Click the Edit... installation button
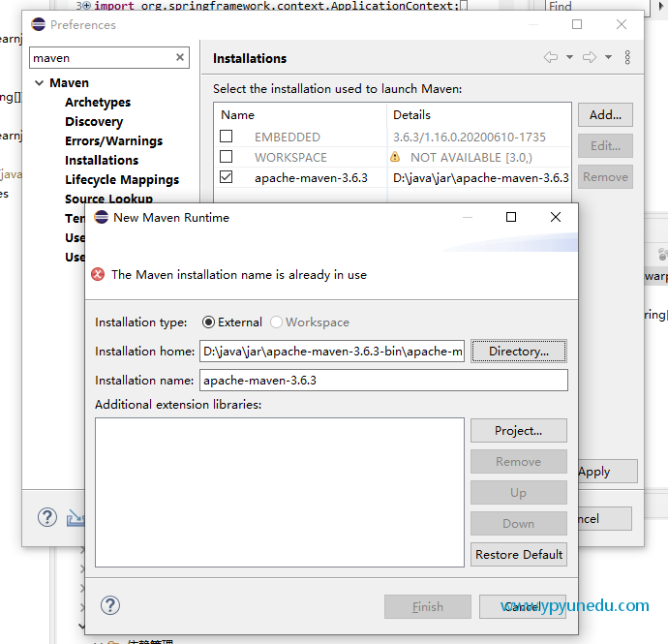This screenshot has width=668, height=644. pos(605,146)
